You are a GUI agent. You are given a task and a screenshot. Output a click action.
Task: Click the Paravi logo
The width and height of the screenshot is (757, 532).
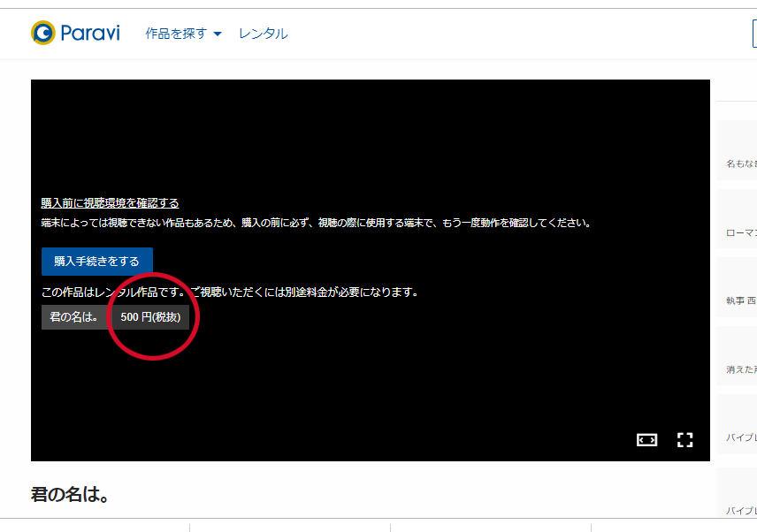[75, 33]
